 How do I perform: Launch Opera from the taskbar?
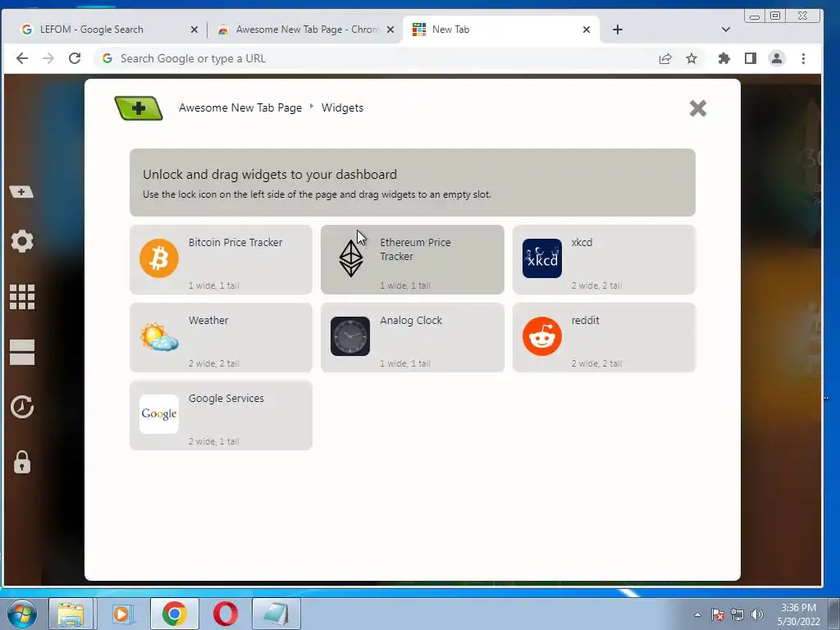pos(226,614)
